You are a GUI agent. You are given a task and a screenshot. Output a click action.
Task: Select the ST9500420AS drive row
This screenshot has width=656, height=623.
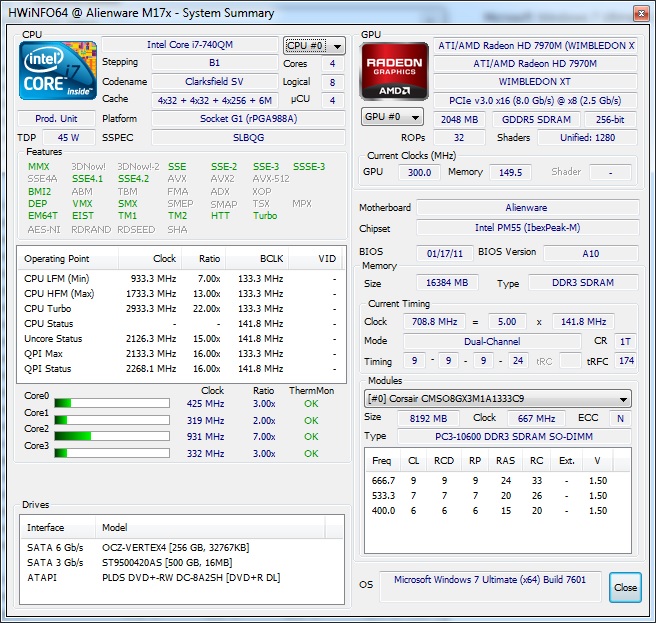[181, 563]
